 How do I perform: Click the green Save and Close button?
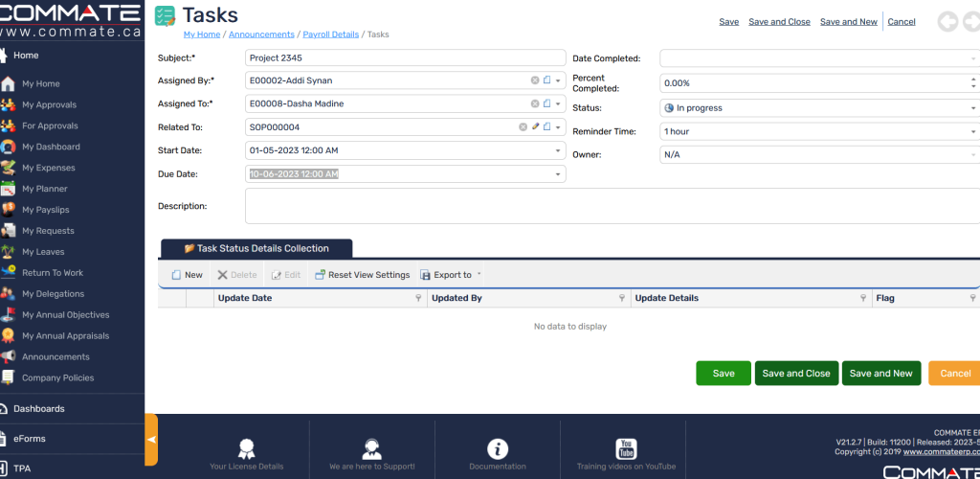pyautogui.click(x=795, y=374)
